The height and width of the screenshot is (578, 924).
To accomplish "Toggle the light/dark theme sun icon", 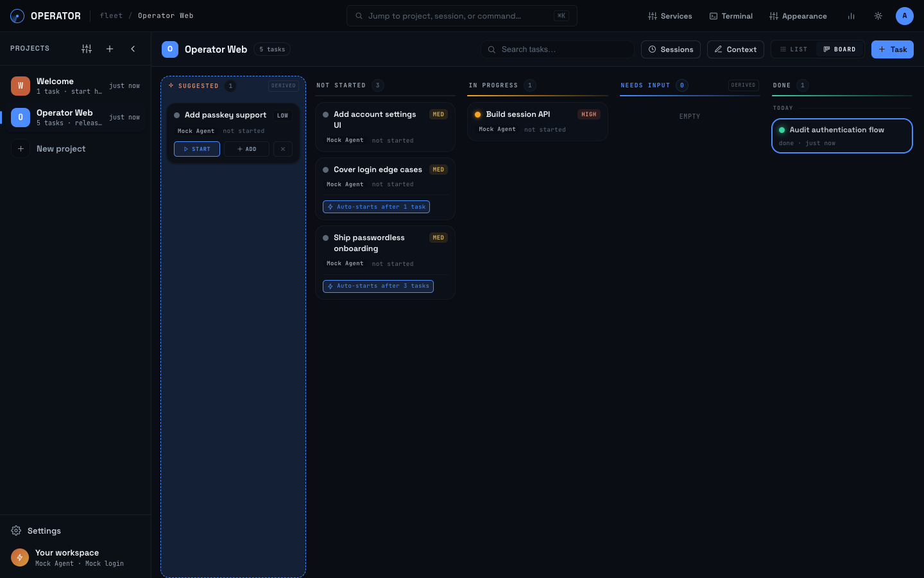I will coord(878,16).
